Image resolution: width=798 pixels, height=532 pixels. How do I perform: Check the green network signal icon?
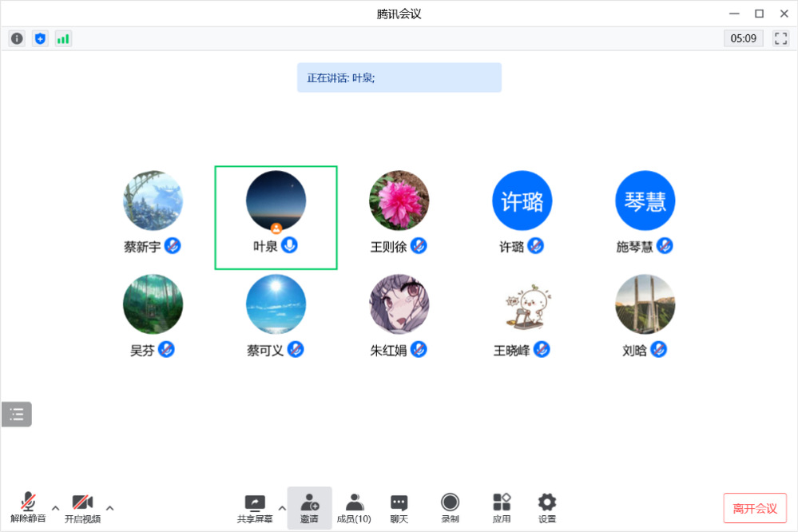pos(63,38)
